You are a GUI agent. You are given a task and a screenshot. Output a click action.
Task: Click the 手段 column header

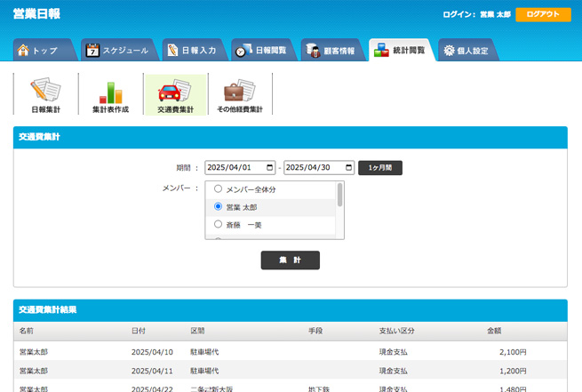click(x=315, y=331)
